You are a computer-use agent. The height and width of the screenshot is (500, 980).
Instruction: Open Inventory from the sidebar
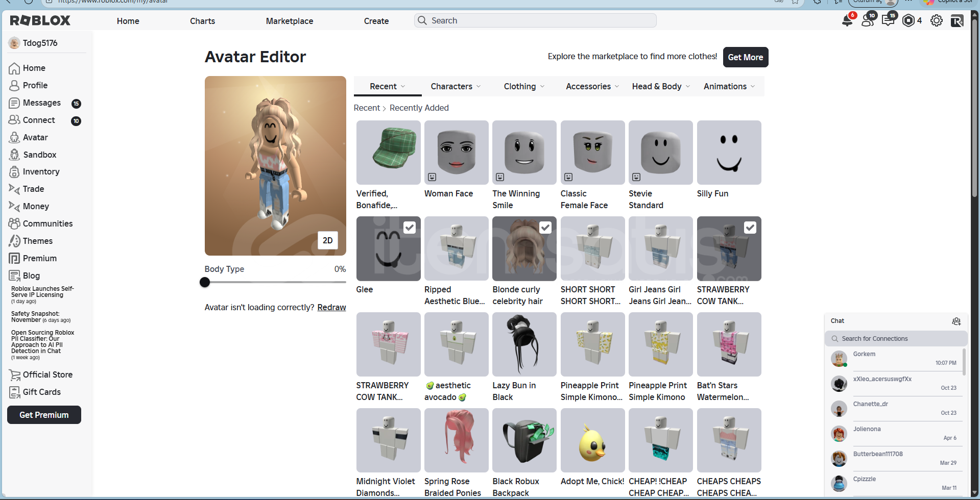(41, 172)
